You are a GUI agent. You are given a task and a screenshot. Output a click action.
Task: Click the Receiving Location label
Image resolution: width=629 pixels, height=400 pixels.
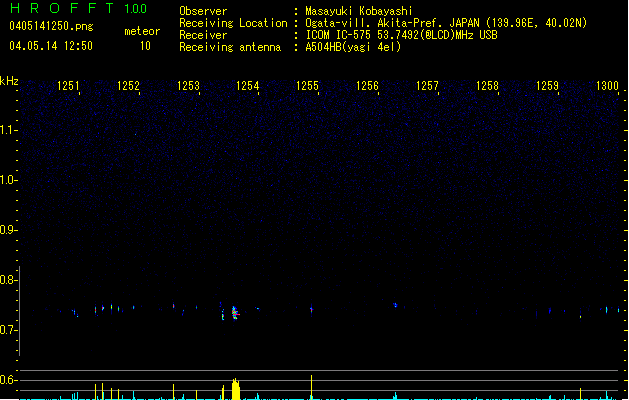coord(233,23)
